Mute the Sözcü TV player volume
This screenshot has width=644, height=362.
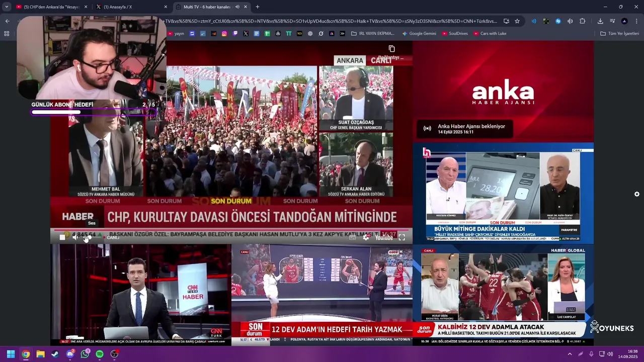pos(75,237)
